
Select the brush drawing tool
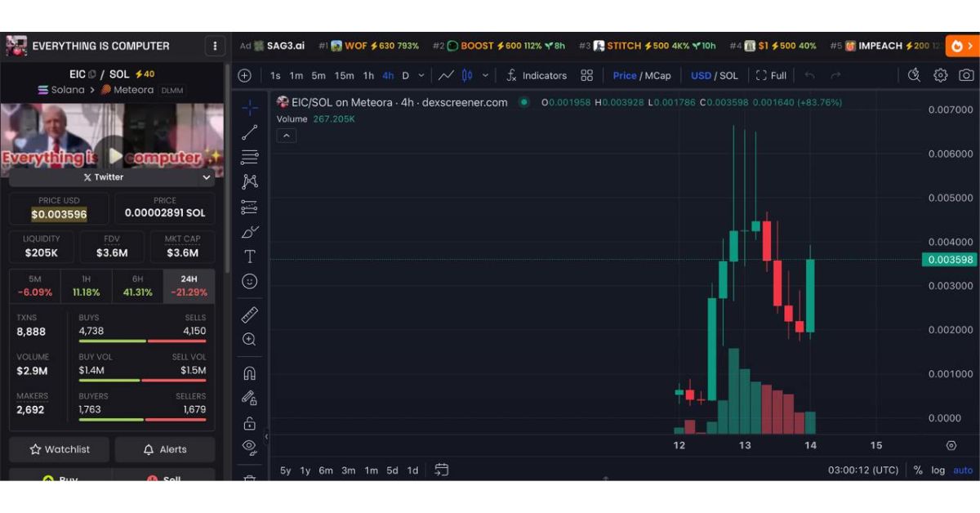[250, 232]
